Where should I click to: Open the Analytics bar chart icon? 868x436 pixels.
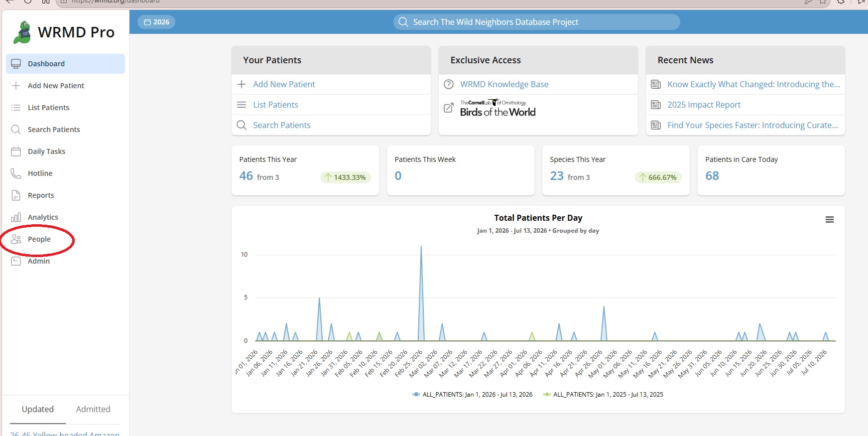[16, 217]
